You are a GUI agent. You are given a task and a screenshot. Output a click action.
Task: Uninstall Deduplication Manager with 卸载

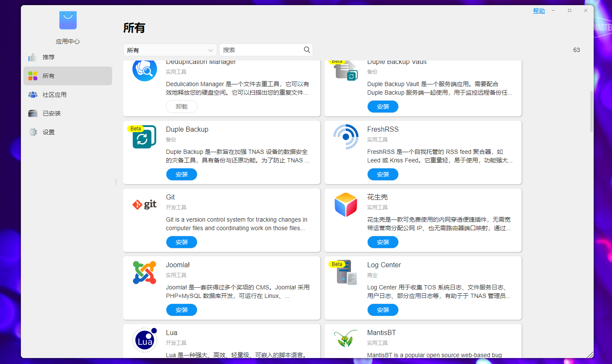[182, 107]
